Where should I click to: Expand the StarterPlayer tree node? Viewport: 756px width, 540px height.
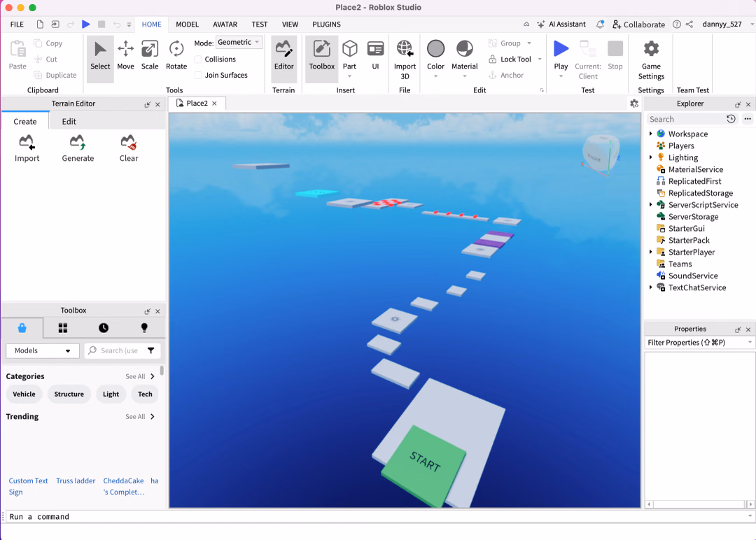(651, 252)
